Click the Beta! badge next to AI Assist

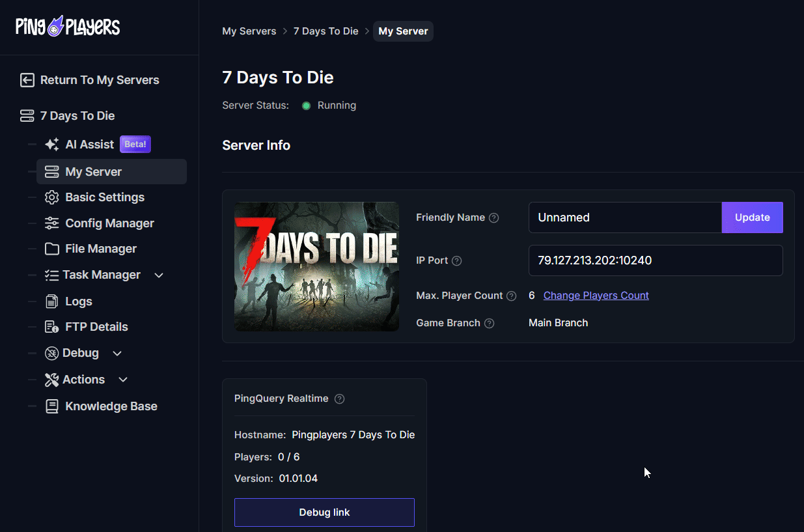point(135,145)
